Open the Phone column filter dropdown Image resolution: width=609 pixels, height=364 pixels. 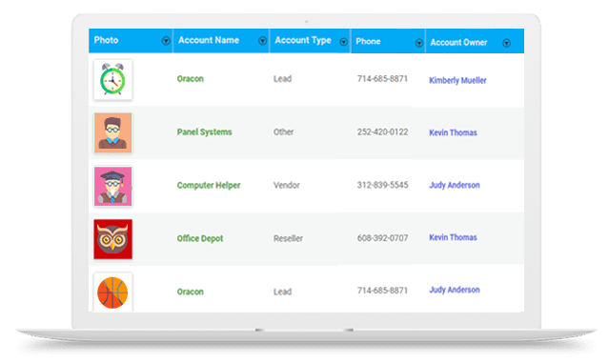click(418, 43)
